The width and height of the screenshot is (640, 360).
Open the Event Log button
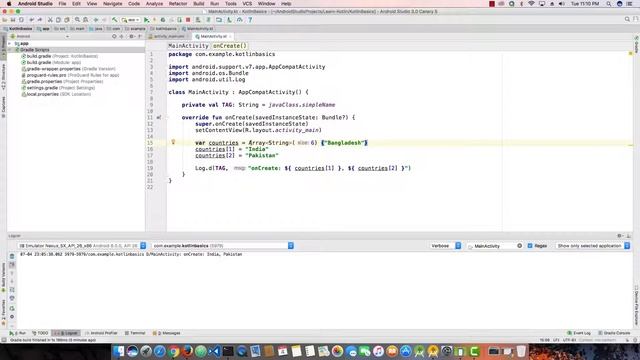coord(579,333)
